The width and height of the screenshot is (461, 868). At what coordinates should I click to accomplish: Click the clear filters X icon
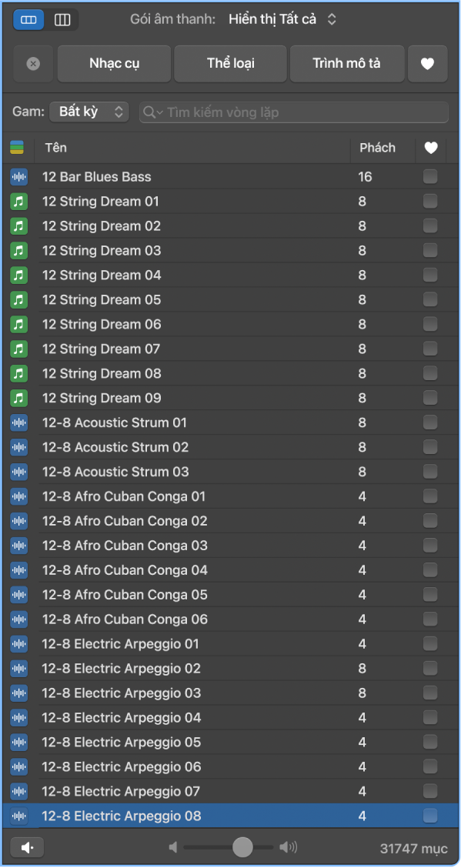tap(33, 64)
